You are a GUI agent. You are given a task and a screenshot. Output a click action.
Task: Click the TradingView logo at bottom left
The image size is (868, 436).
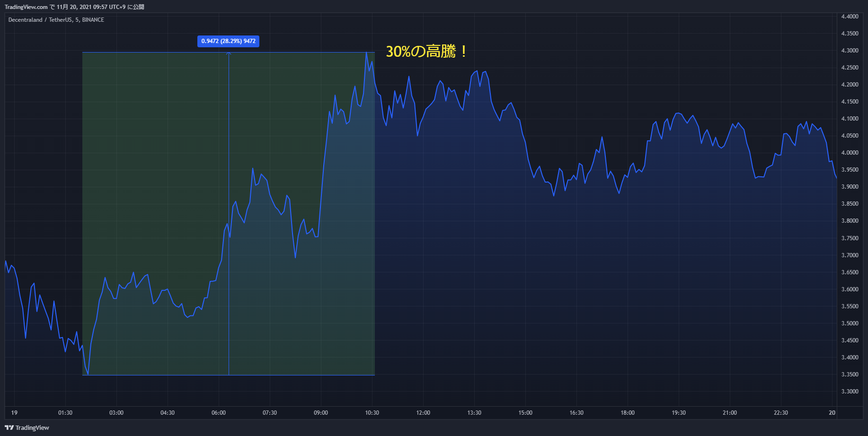(27, 427)
